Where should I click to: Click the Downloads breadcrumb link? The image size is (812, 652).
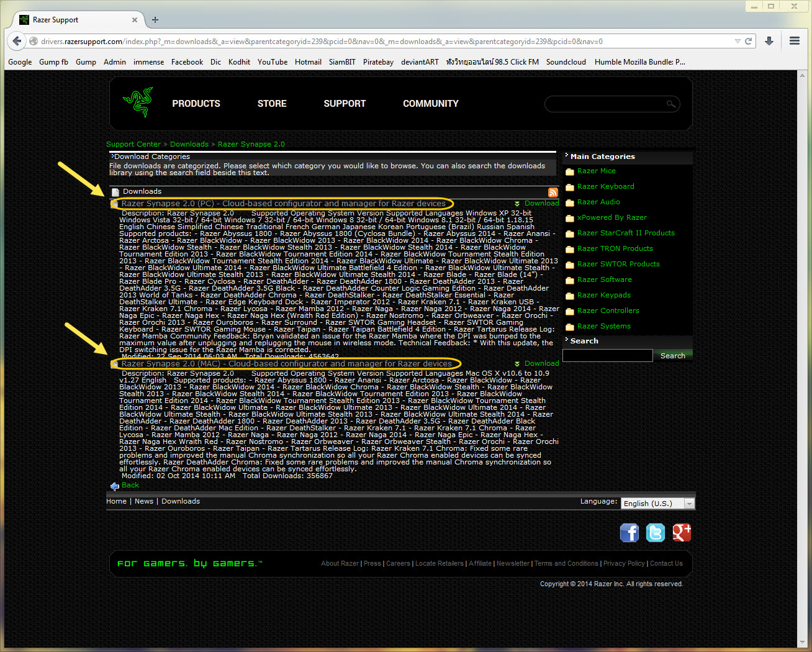coord(189,144)
